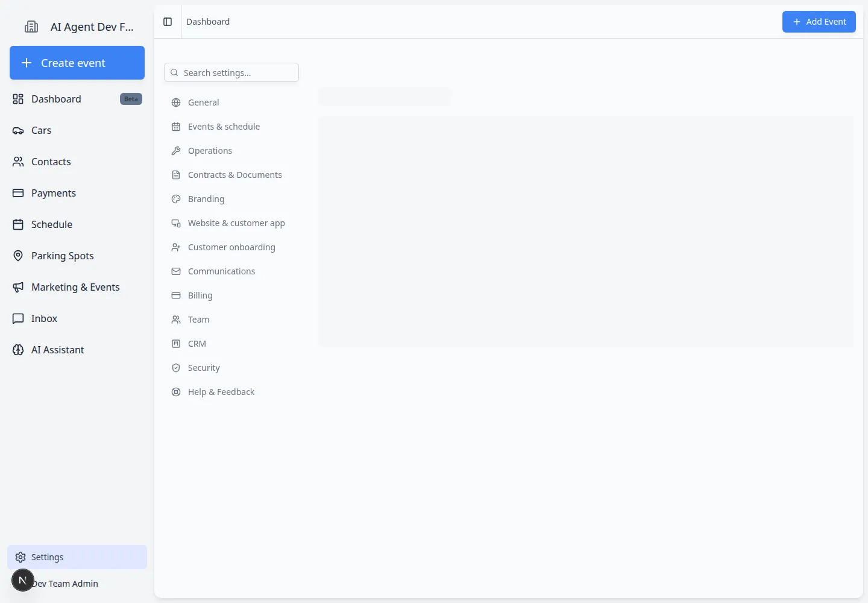This screenshot has width=868, height=603.
Task: Click the Communications envelope icon
Action: point(176,271)
